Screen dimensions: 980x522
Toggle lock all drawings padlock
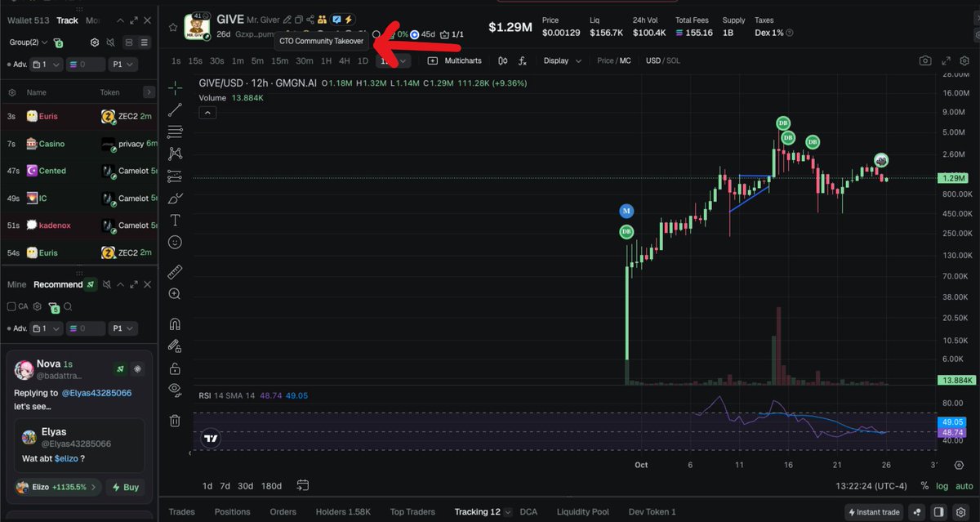[175, 368]
